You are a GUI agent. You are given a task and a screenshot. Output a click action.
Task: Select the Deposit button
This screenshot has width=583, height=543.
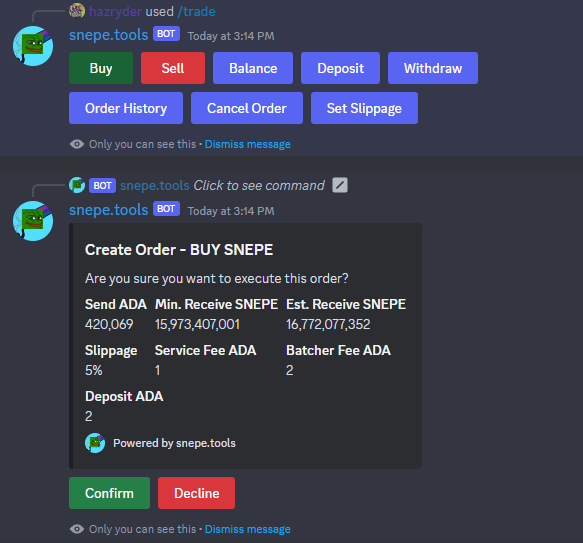coord(341,68)
